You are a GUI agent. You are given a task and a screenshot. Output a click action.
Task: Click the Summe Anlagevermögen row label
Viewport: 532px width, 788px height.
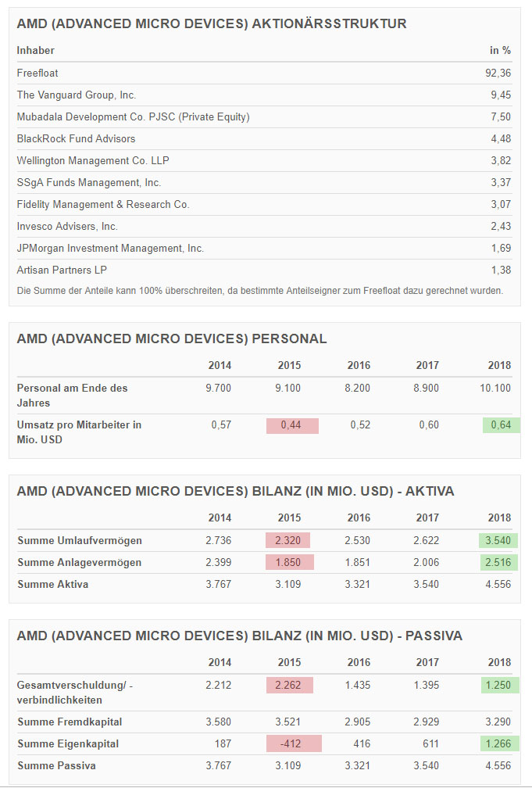81,562
